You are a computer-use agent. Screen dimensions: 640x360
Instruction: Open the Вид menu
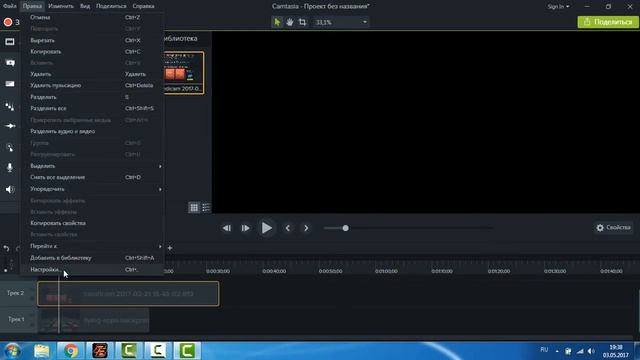[x=84, y=6]
